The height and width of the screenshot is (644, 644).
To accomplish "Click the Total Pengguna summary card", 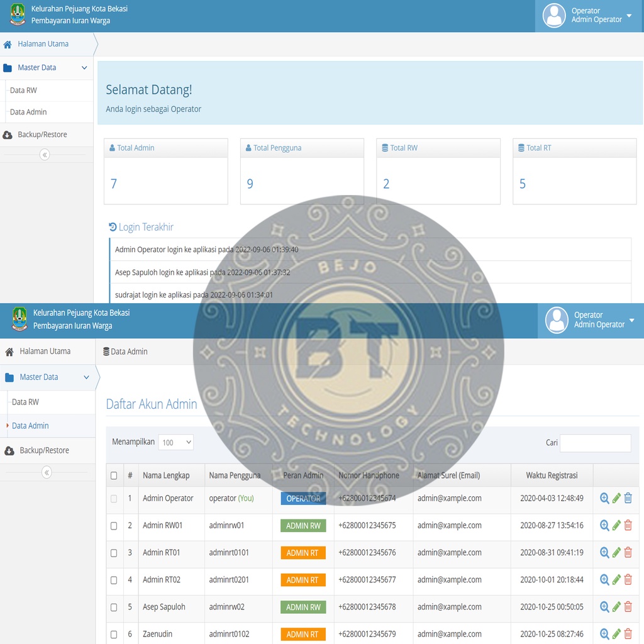I will pyautogui.click(x=302, y=171).
